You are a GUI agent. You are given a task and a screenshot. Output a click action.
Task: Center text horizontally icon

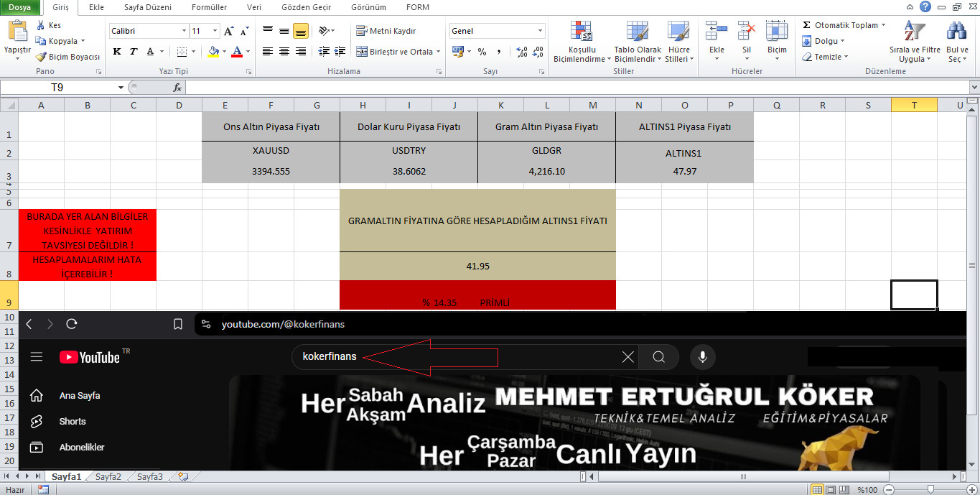[284, 52]
